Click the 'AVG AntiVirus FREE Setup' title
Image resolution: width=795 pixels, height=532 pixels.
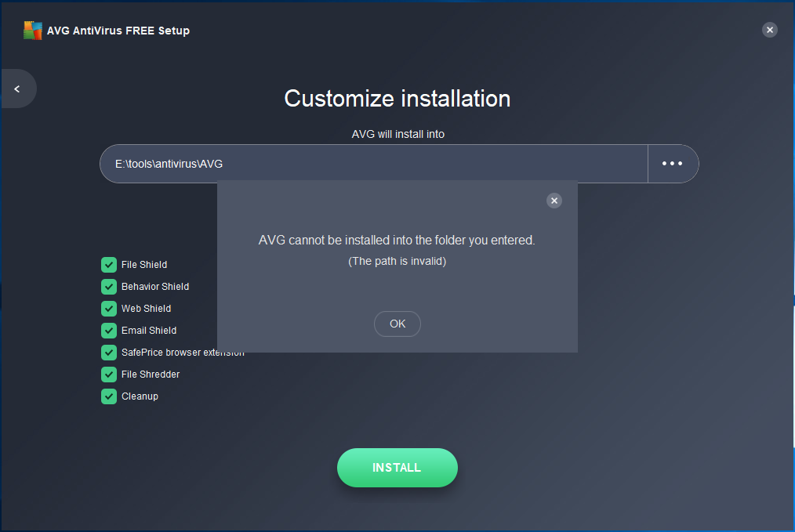(118, 31)
